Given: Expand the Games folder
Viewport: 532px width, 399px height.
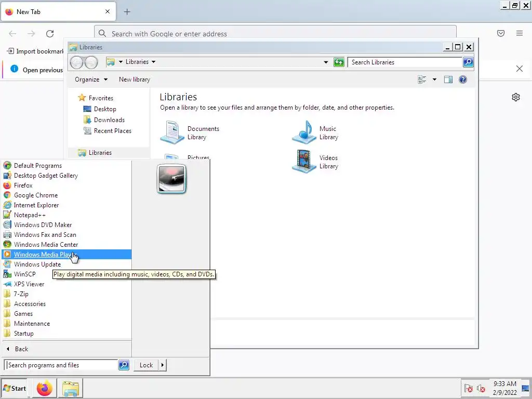Looking at the screenshot, I should pos(66,313).
